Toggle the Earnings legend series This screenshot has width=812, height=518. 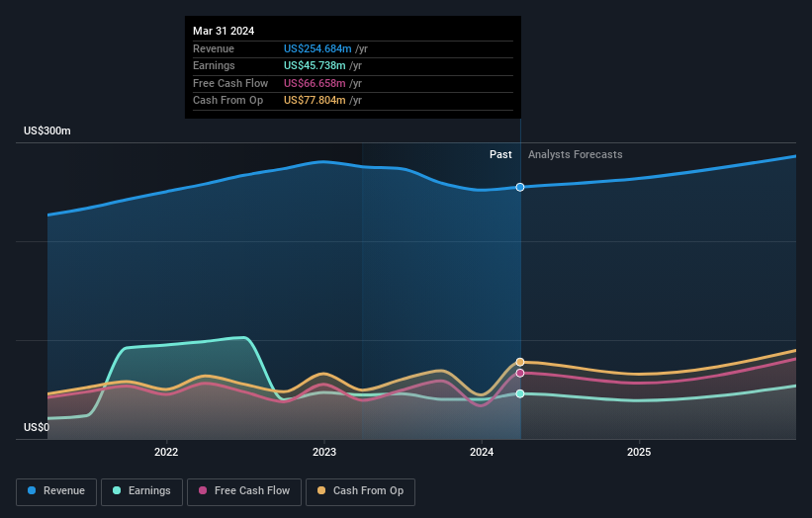point(141,491)
